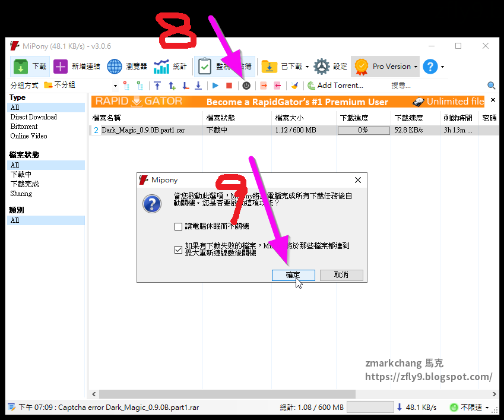Select Direct Download type filter
This screenshot has height=420, width=504.
pyautogui.click(x=34, y=117)
